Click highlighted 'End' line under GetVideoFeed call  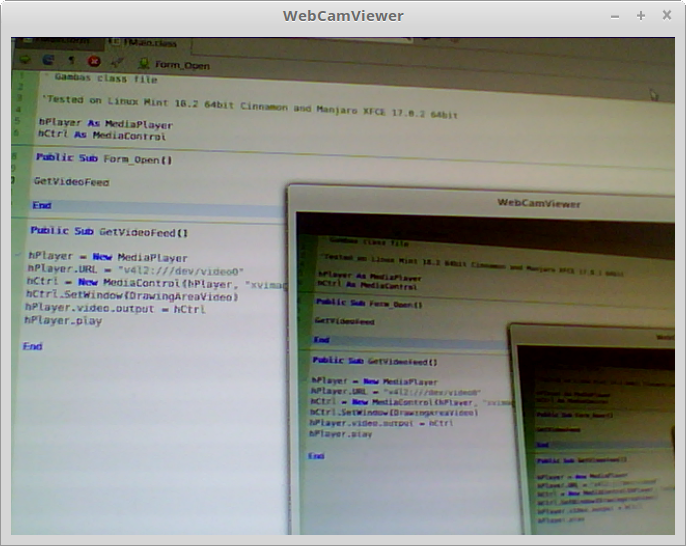[42, 205]
